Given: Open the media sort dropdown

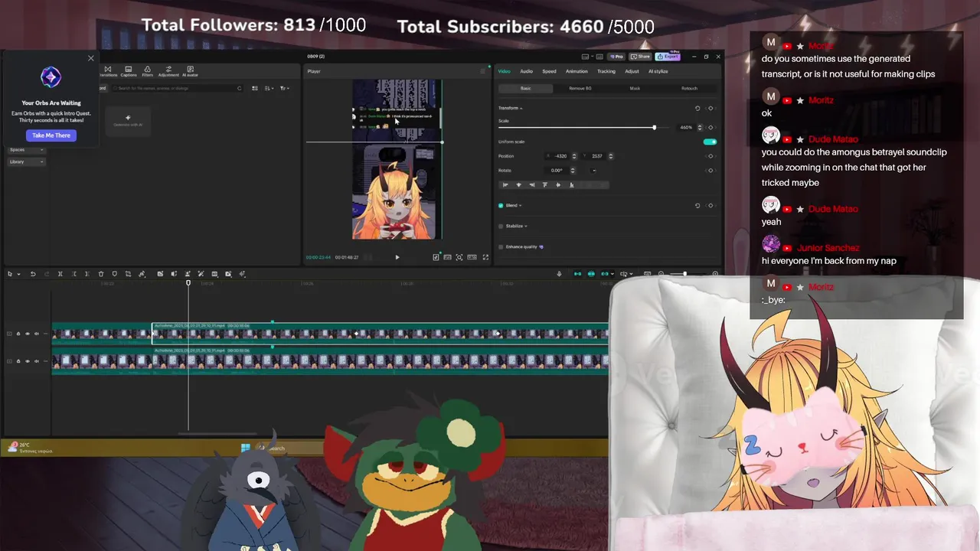Looking at the screenshot, I should [x=269, y=88].
